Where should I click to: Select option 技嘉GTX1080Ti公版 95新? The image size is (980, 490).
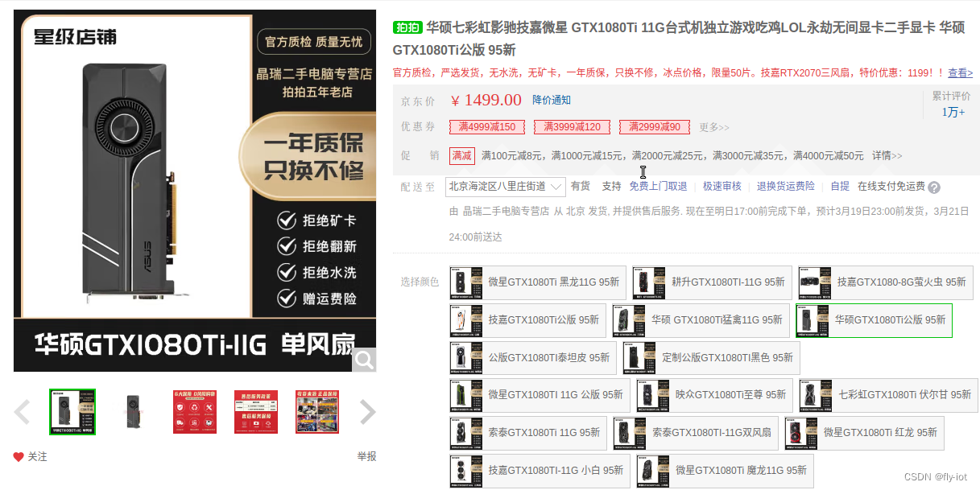(x=527, y=319)
